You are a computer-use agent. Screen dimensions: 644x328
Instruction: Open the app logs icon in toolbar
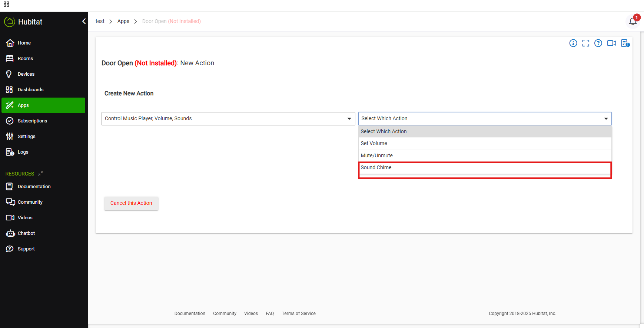pyautogui.click(x=625, y=43)
